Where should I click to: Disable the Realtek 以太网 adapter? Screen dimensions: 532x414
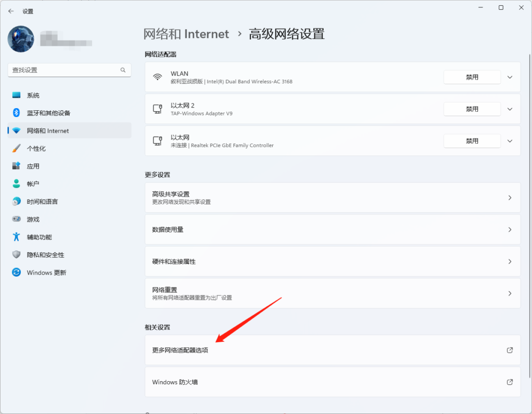click(x=472, y=140)
